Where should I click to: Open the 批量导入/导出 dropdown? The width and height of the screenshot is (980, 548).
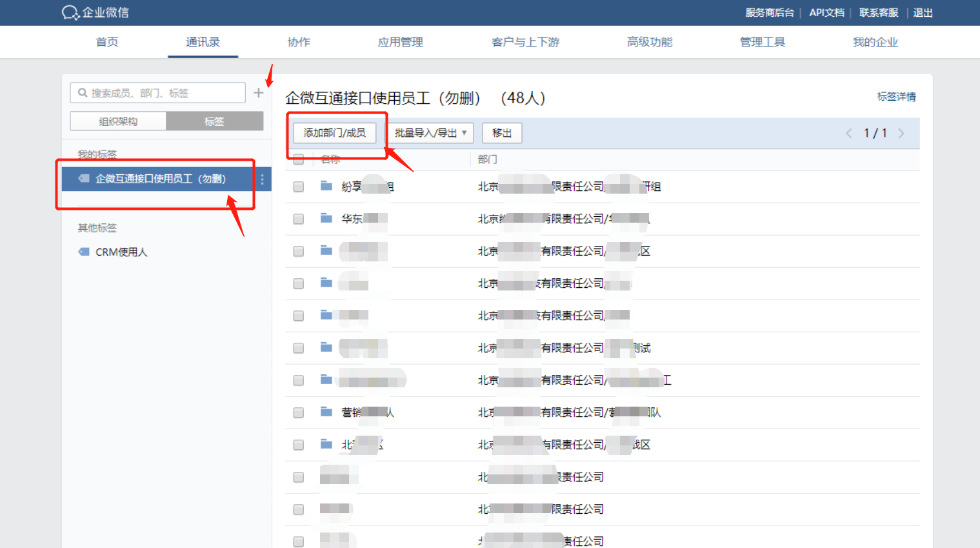[x=430, y=133]
